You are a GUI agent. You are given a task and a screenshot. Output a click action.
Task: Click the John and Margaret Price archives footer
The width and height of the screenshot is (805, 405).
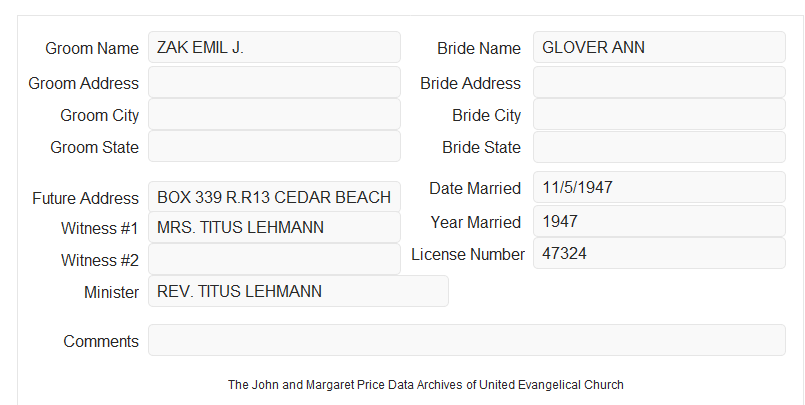coord(426,385)
